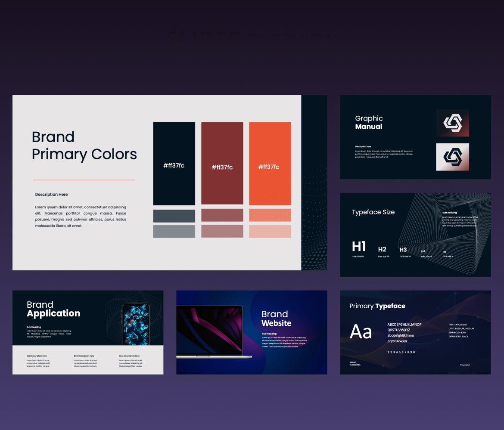Image resolution: width=504 pixels, height=430 pixels.
Task: Open the Typeface Size slide title
Action: (x=373, y=212)
